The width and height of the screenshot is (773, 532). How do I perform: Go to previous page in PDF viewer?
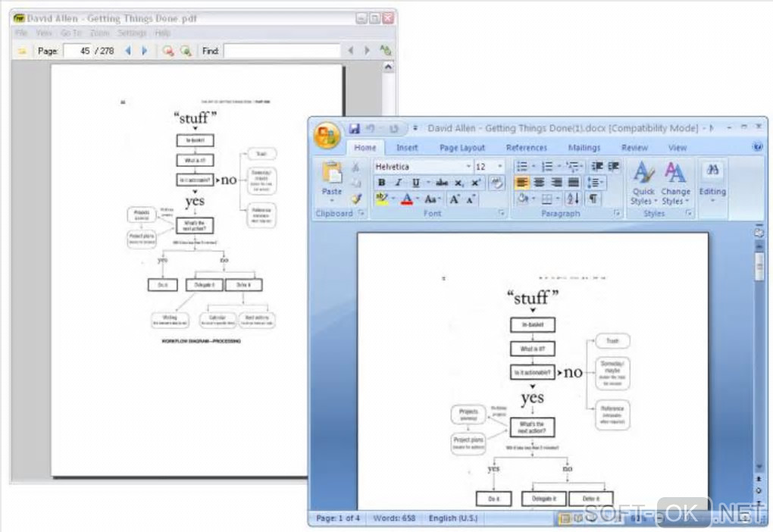(x=128, y=51)
